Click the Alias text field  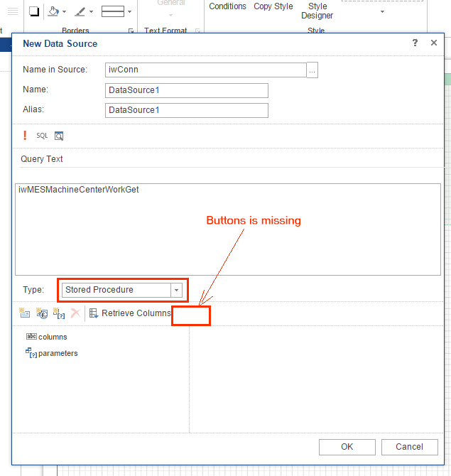pos(186,110)
